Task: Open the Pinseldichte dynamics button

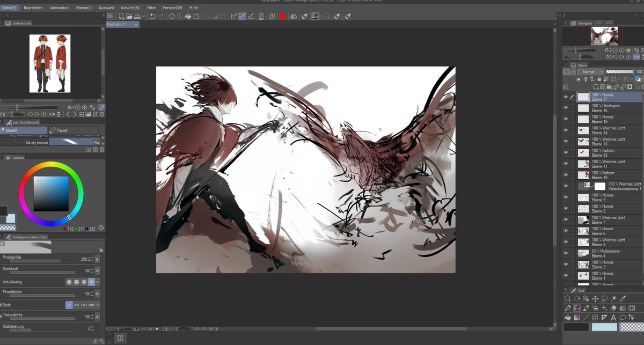Action: [x=98, y=293]
